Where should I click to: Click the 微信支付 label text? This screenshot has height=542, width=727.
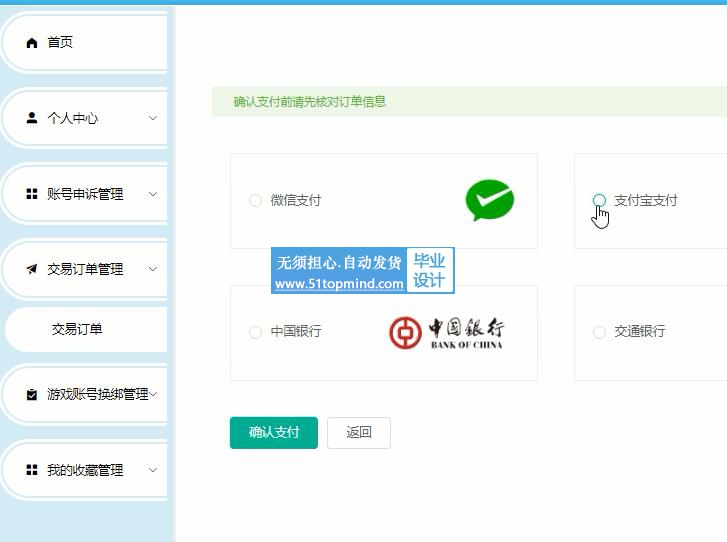[296, 201]
